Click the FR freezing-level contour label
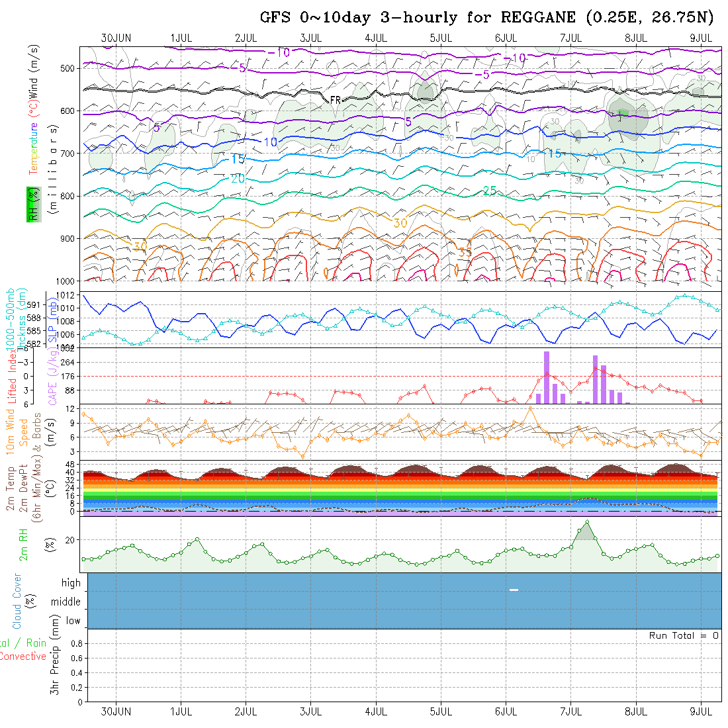The height and width of the screenshot is (728, 728). tap(336, 99)
